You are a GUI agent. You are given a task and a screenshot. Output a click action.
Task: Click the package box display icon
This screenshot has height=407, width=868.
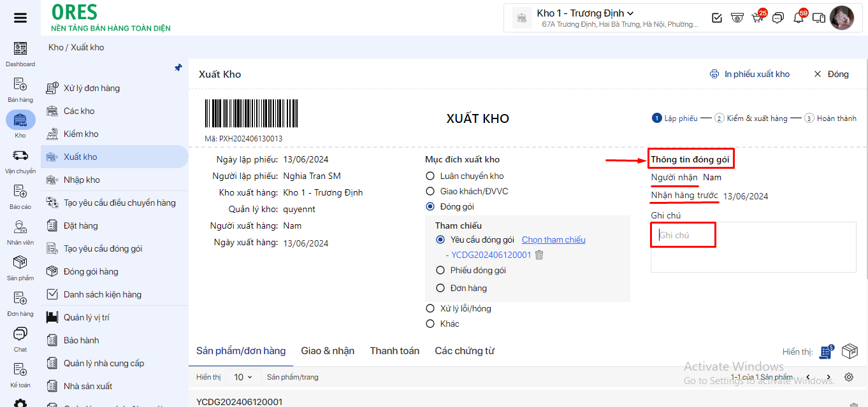tap(849, 351)
